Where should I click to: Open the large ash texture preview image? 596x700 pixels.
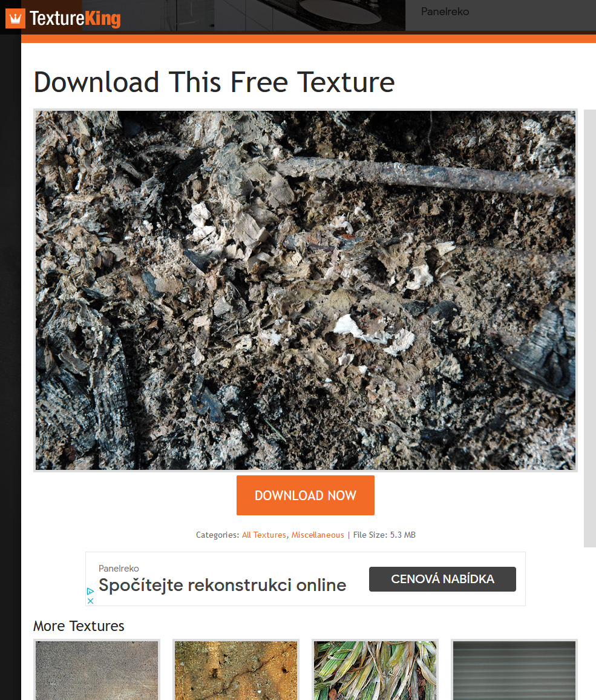pyautogui.click(x=305, y=290)
